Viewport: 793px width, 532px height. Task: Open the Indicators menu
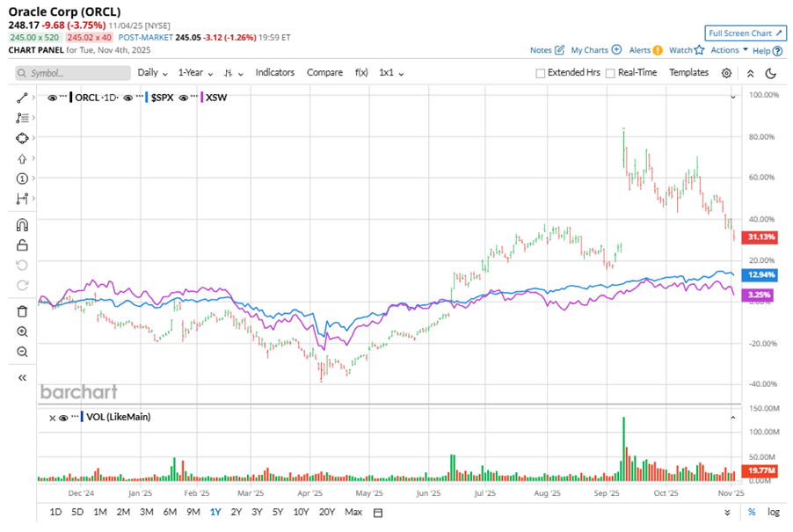click(x=274, y=72)
